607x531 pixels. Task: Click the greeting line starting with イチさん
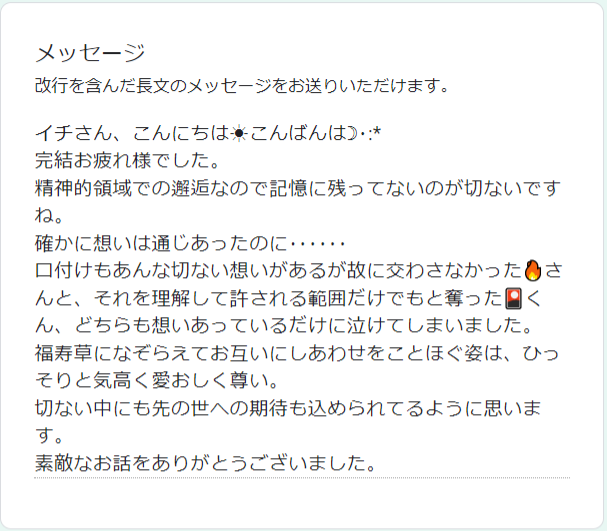tap(208, 134)
